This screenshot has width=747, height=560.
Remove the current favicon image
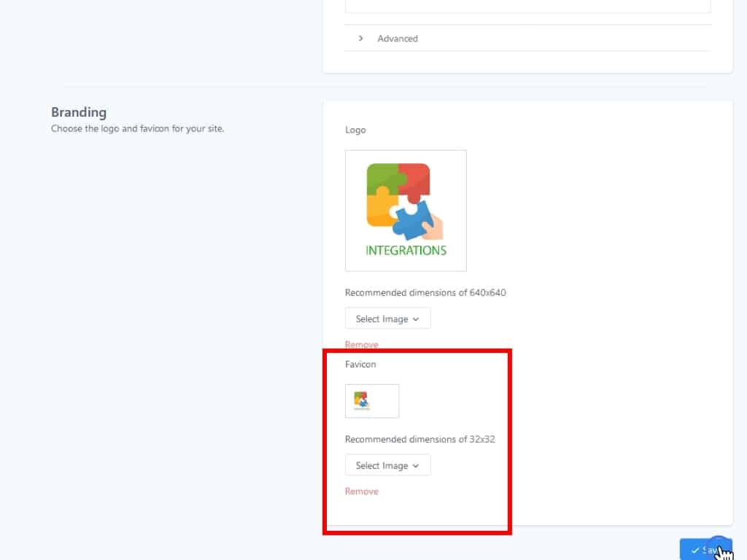pyautogui.click(x=362, y=491)
